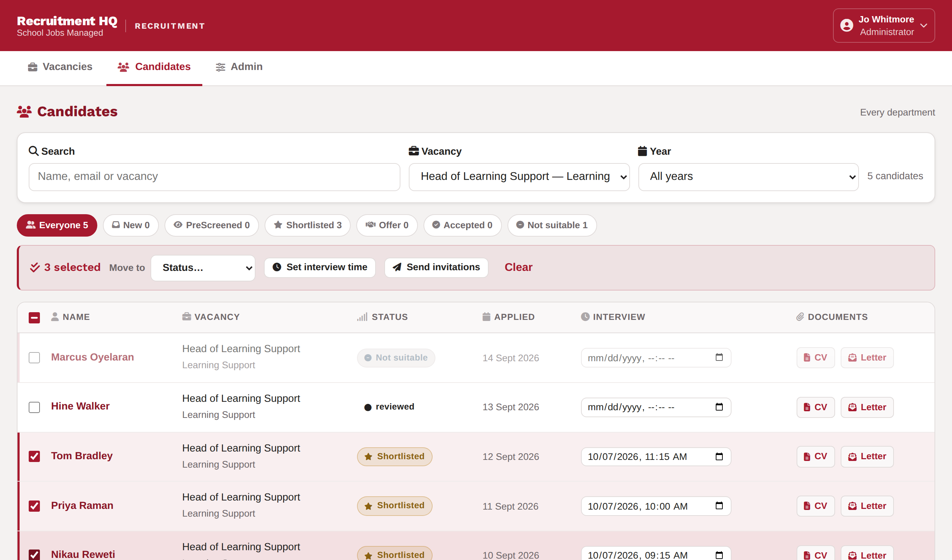Clear the current selection
The width and height of the screenshot is (952, 560).
[518, 267]
